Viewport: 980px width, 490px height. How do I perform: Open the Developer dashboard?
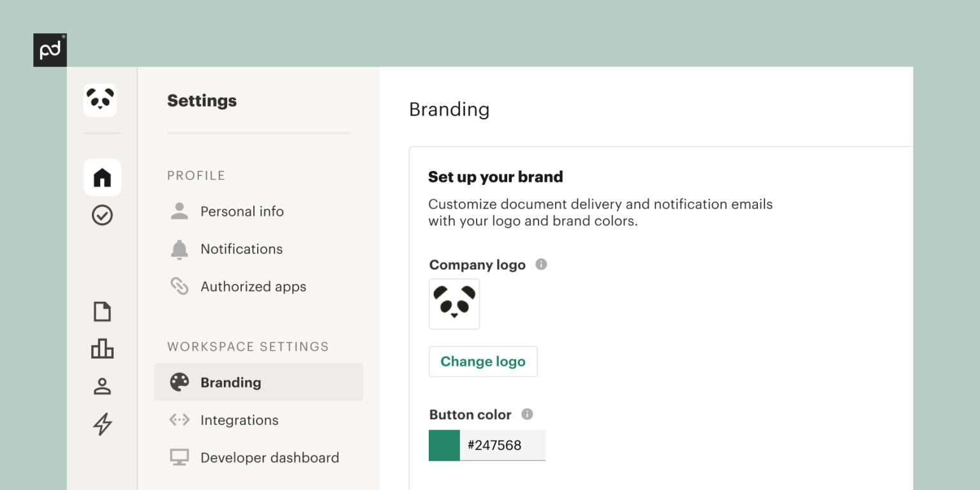coord(269,457)
